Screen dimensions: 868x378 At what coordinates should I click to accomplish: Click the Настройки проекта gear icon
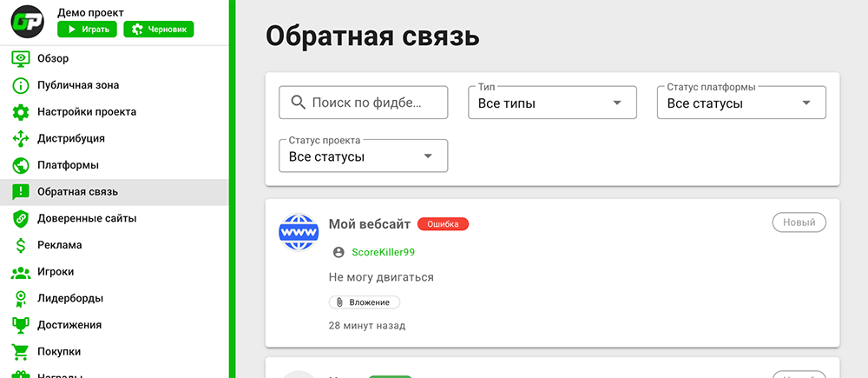pos(21,112)
